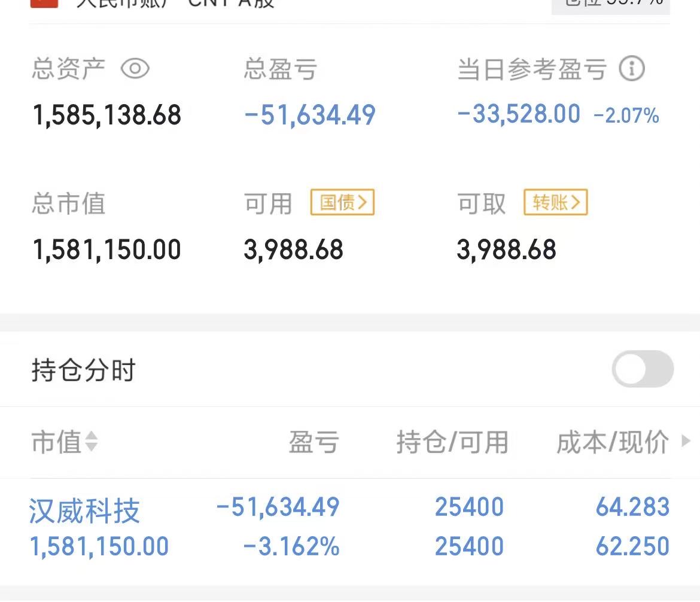Open the 汉威科技 stock position
Image resolution: width=700 pixels, height=602 pixels.
(x=84, y=510)
